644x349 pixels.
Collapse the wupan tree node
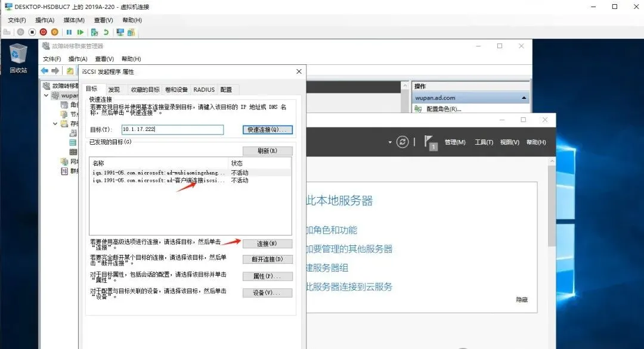tap(46, 95)
